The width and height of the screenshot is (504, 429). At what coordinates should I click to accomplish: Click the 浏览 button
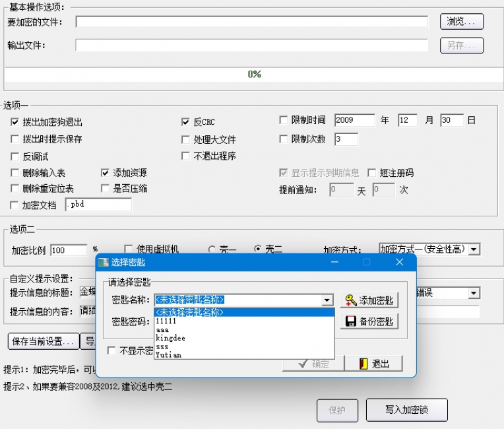(461, 22)
